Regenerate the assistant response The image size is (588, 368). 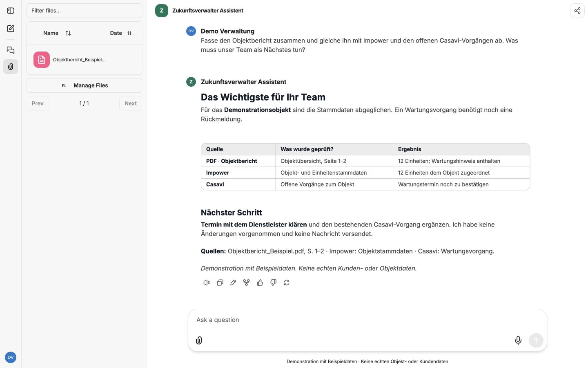pyautogui.click(x=287, y=283)
